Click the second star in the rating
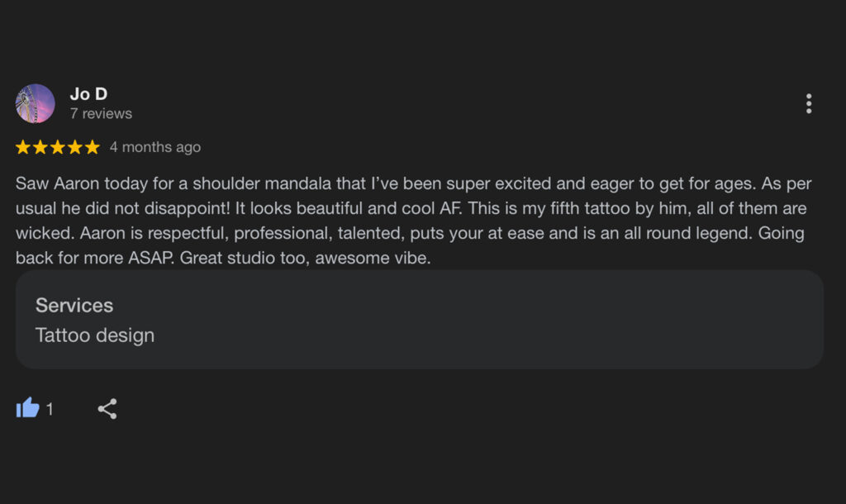 [x=40, y=147]
